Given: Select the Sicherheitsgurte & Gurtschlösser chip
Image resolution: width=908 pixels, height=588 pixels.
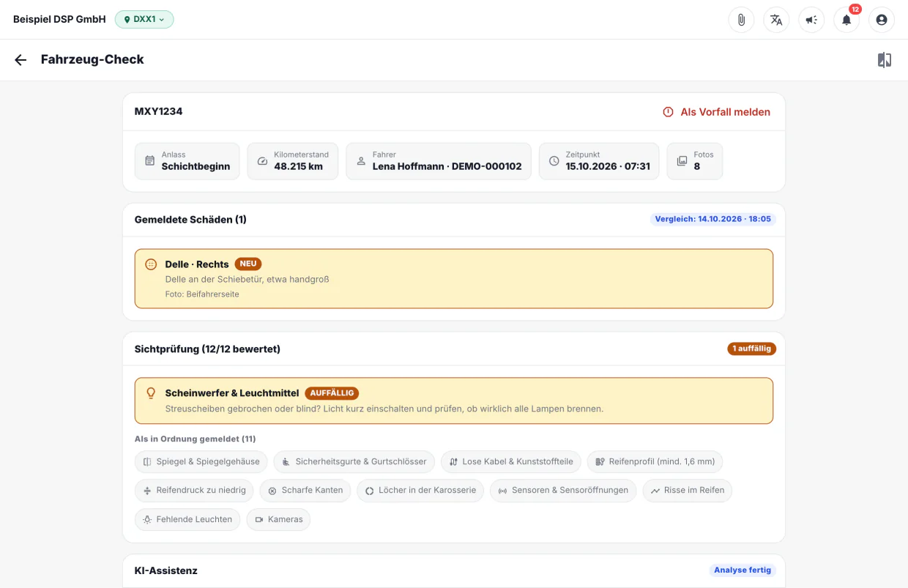Looking at the screenshot, I should coord(354,462).
